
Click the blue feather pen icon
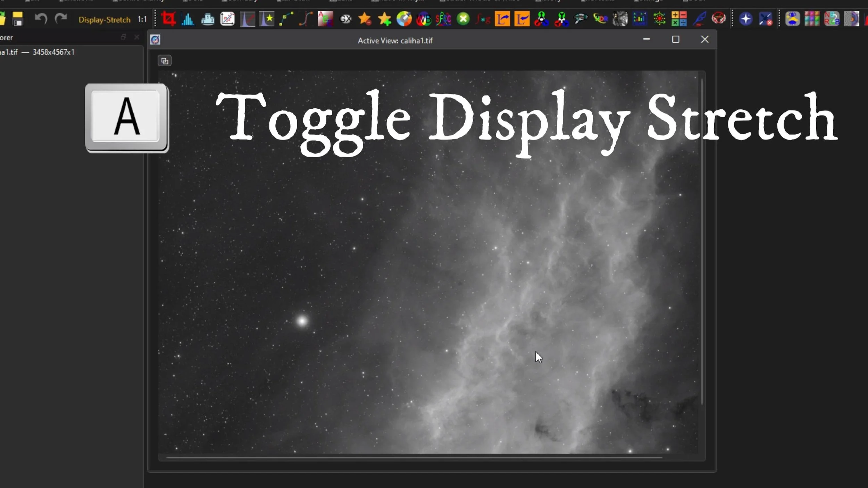[x=699, y=19]
